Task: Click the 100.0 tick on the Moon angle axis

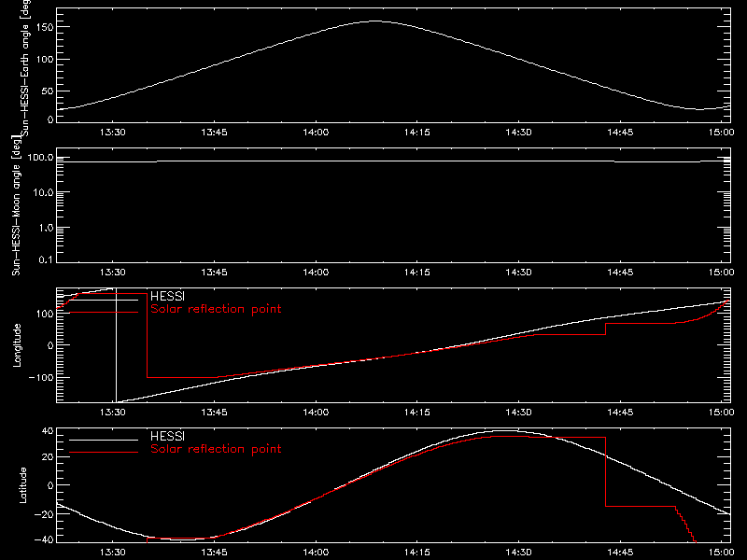Action: pyautogui.click(x=40, y=157)
